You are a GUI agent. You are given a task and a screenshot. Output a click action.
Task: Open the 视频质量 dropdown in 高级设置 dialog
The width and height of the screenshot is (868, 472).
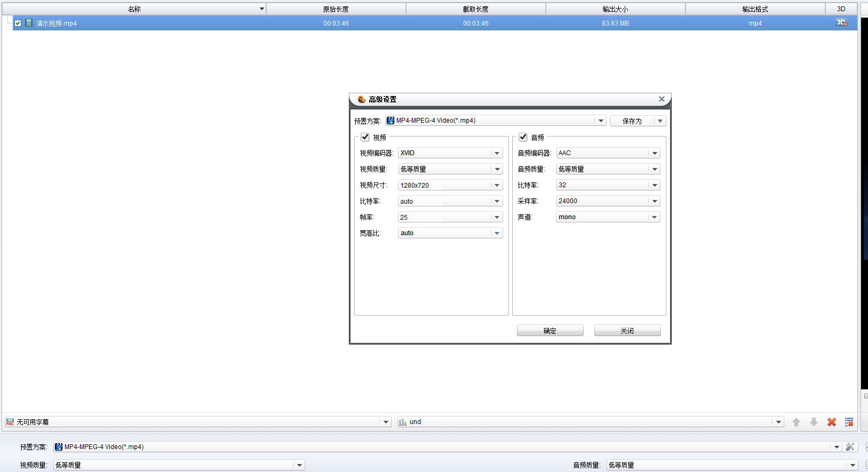tap(497, 169)
